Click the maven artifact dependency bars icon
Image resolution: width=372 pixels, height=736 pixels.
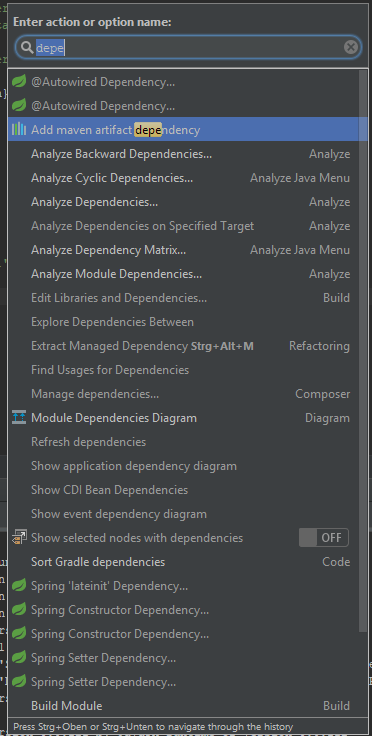click(x=19, y=130)
